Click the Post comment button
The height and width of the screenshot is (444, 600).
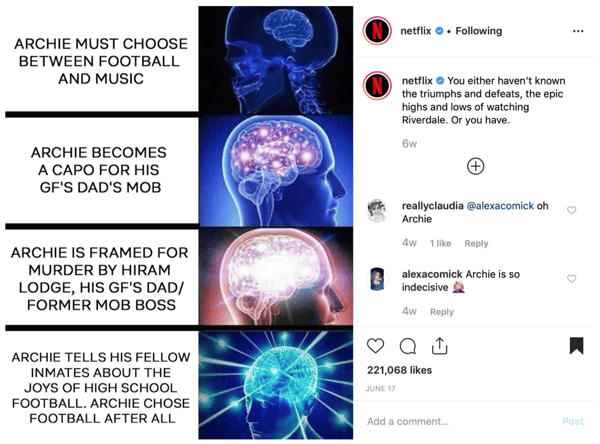[573, 421]
